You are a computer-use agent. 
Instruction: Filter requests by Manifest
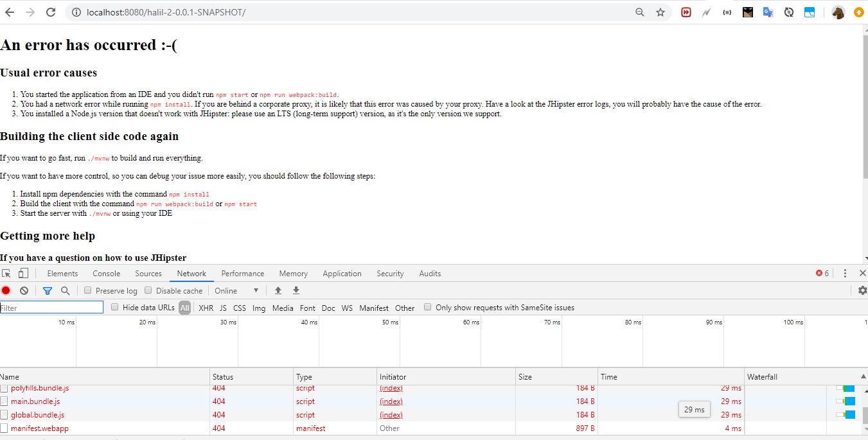[x=374, y=308]
